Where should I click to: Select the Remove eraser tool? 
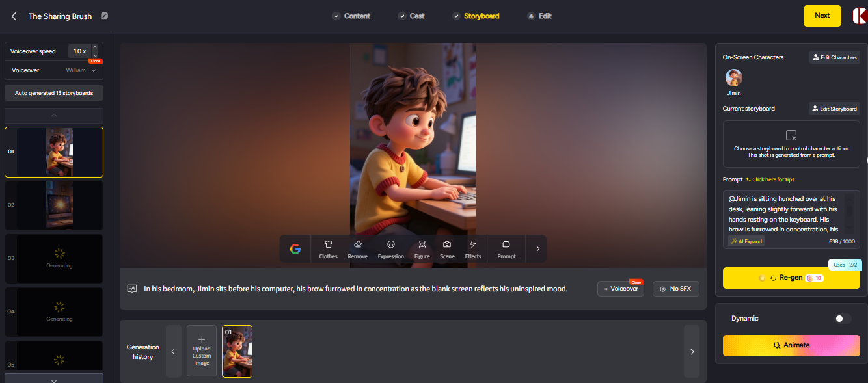(x=358, y=249)
